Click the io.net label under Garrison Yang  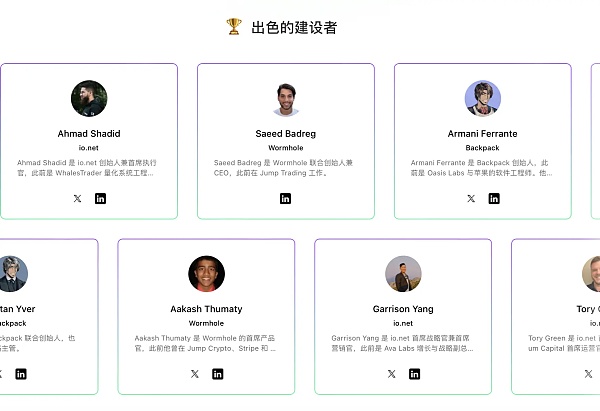(403, 323)
